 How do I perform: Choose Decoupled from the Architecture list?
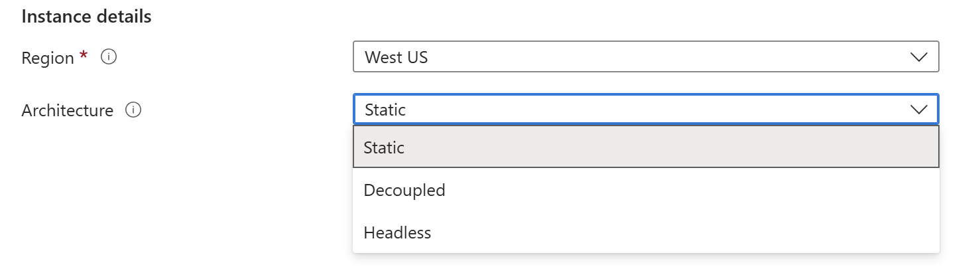click(646, 190)
